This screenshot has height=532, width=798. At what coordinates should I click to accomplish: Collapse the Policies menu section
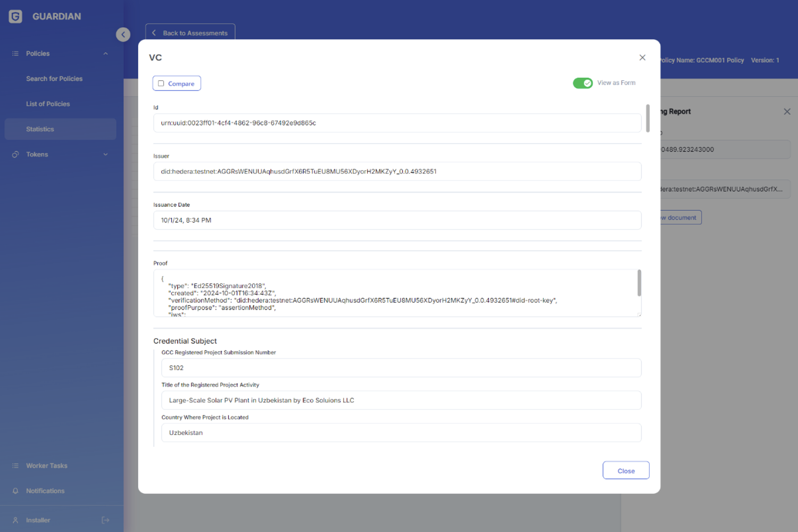coord(105,54)
